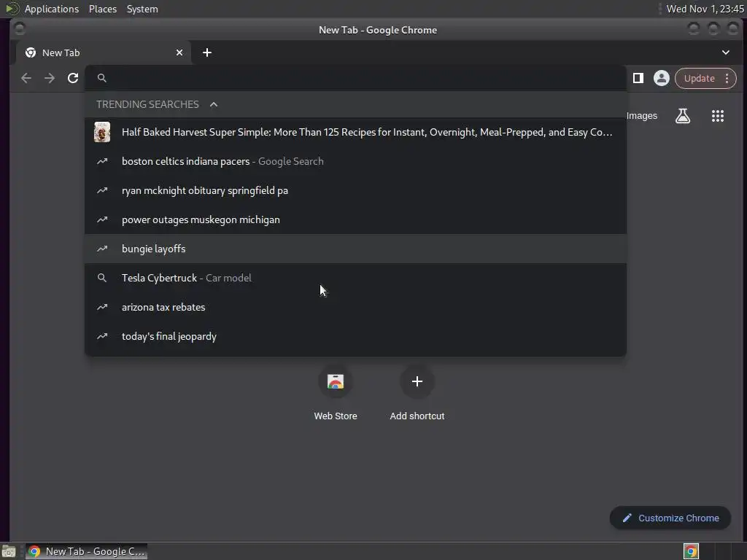The width and height of the screenshot is (747, 560).
Task: Select ryan mcknight obituary springfield pa suggestion
Action: (x=355, y=190)
